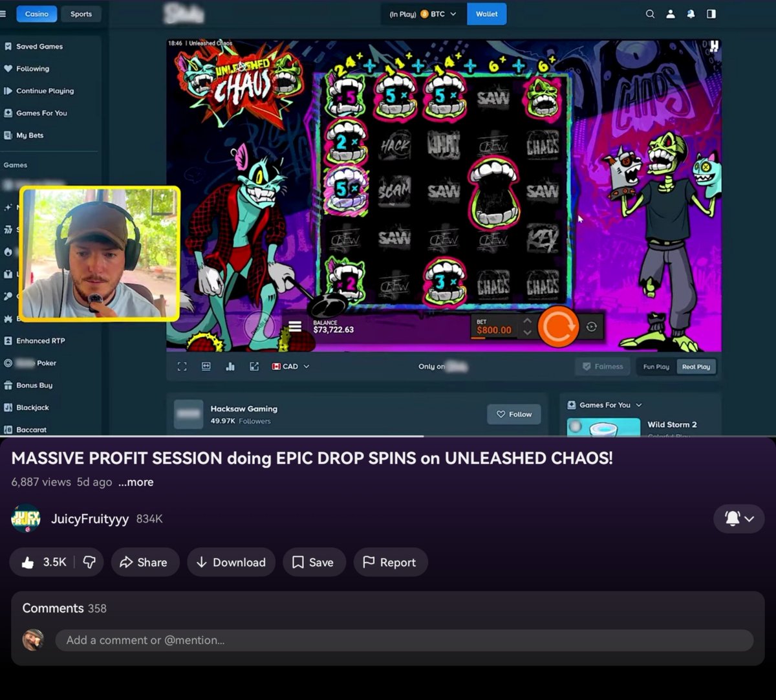Expand video description with ...more
Viewport: 776px width, 700px height.
pos(136,482)
